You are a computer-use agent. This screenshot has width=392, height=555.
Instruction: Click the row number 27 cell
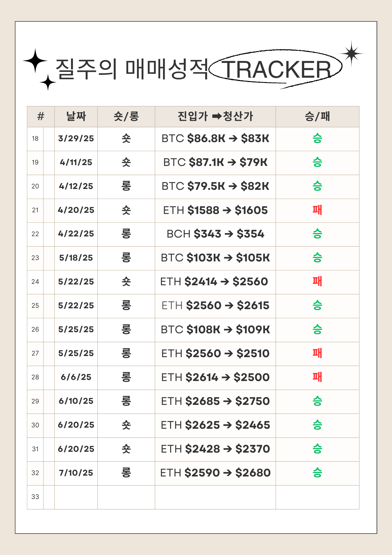(35, 354)
